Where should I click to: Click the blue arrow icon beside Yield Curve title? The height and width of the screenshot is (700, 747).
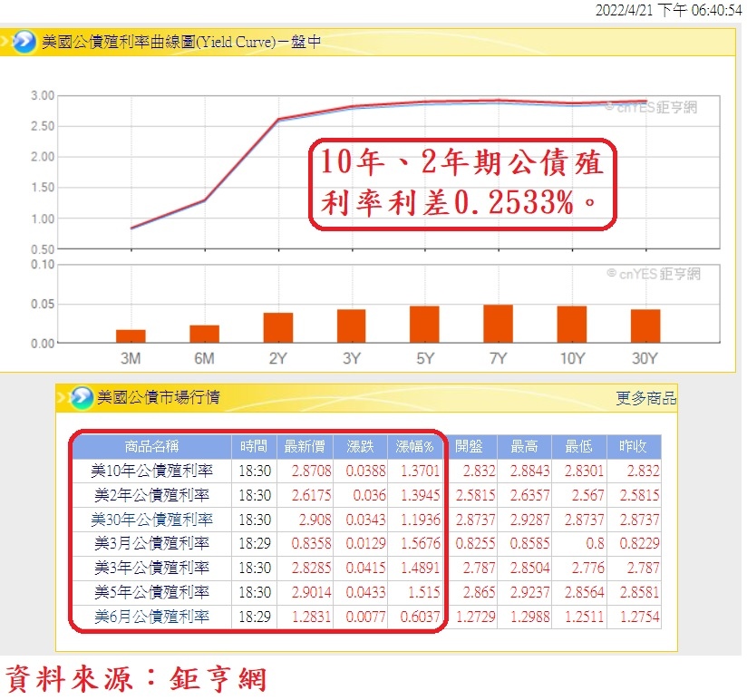coord(24,42)
